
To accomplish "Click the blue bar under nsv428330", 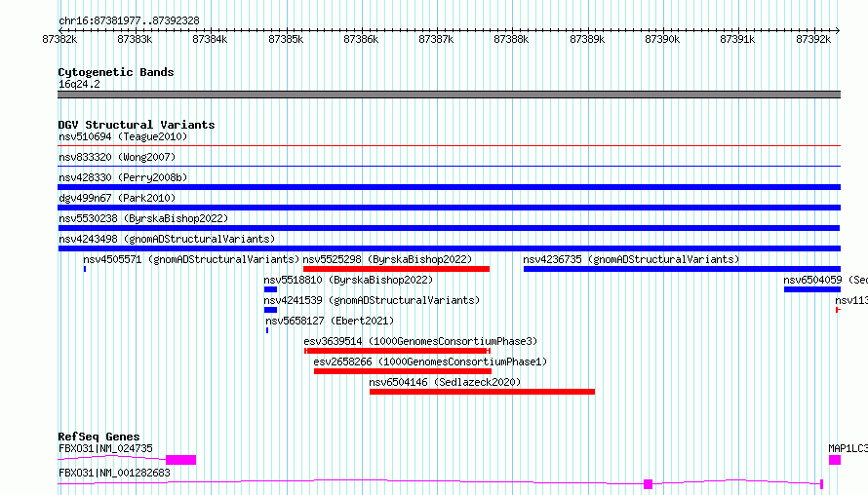I will [449, 187].
